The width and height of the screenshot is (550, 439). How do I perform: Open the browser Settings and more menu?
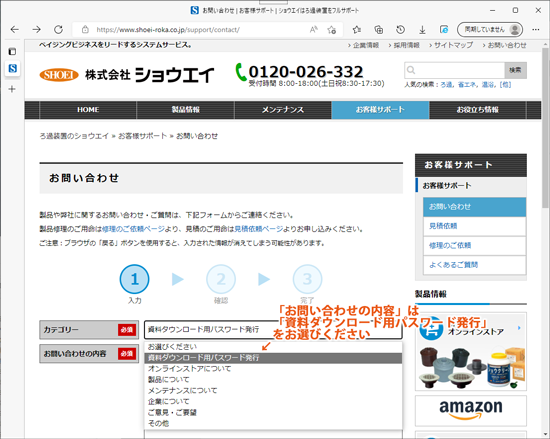point(536,30)
